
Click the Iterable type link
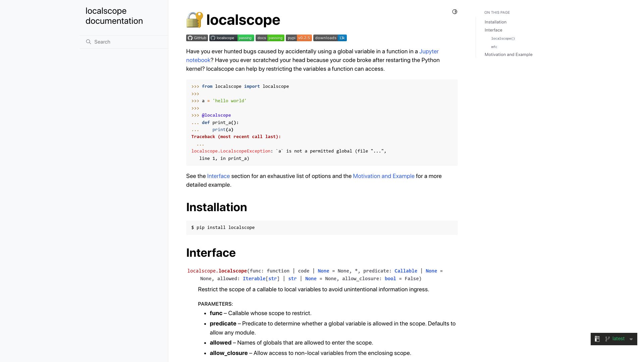point(254,279)
